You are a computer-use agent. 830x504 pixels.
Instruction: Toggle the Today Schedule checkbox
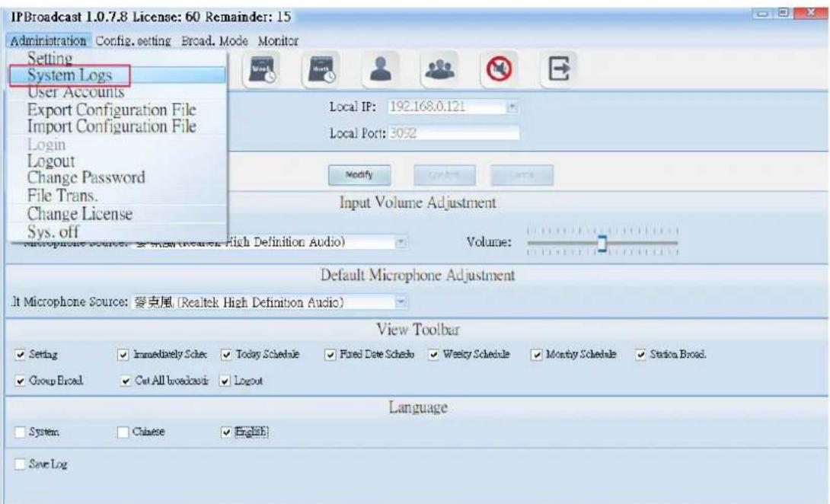click(227, 355)
